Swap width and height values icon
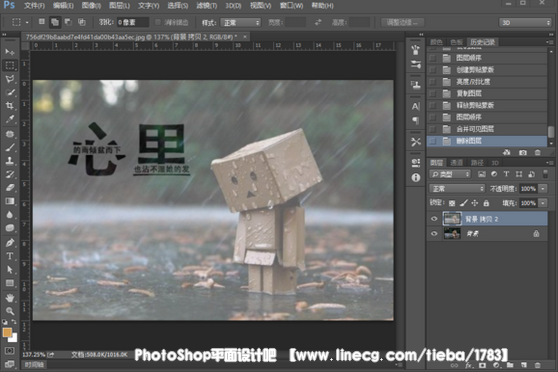The height and width of the screenshot is (372, 558). coord(317,22)
